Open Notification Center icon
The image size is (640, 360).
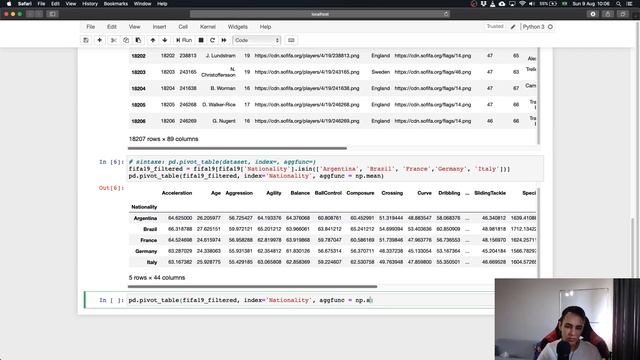(x=630, y=4)
